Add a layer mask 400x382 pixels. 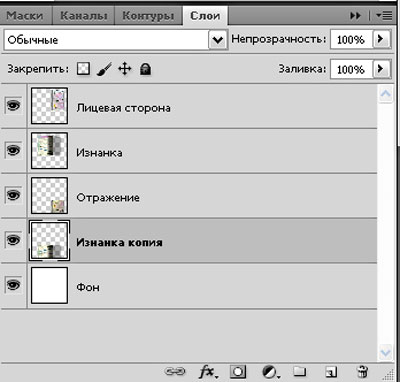click(238, 371)
